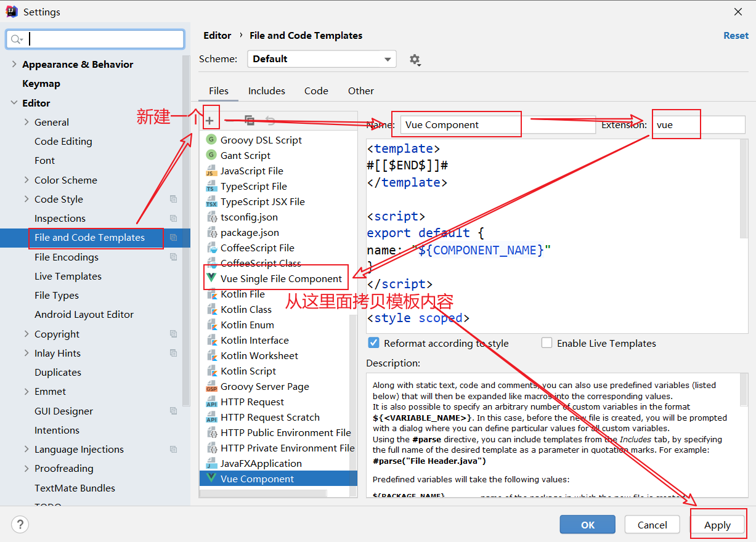756x542 pixels.
Task: Click the Apply button
Action: coord(717,525)
